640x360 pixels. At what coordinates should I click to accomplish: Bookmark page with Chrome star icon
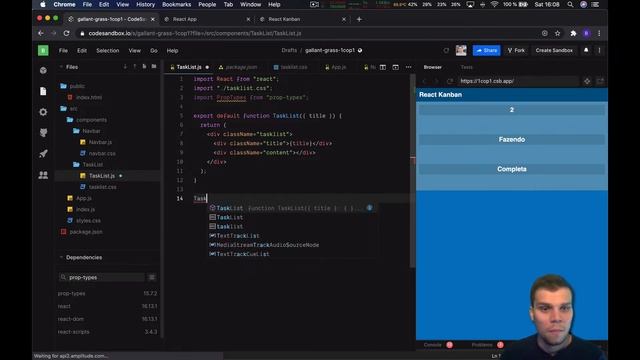(558, 33)
